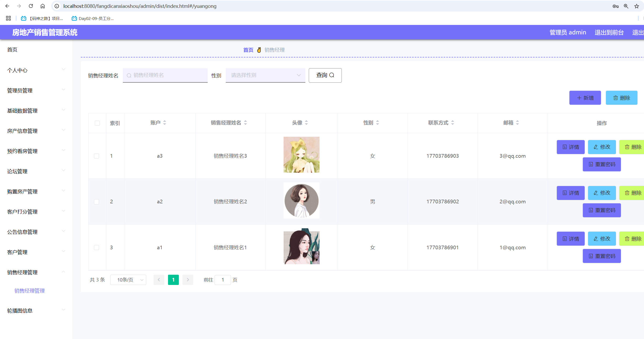
Task: Sort the table by the 性别 column
Action: click(377, 122)
